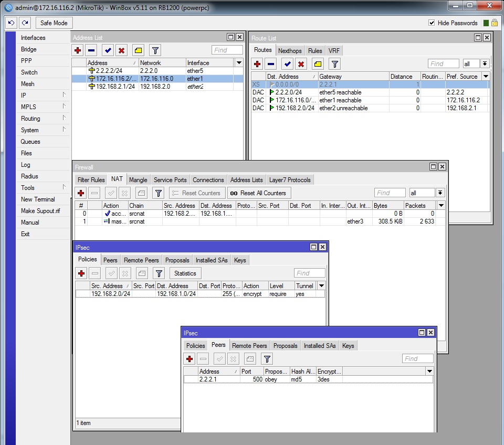Image resolution: width=504 pixels, height=445 pixels.
Task: Click the Undo arrow icon in WinBox toolbar
Action: (12, 23)
